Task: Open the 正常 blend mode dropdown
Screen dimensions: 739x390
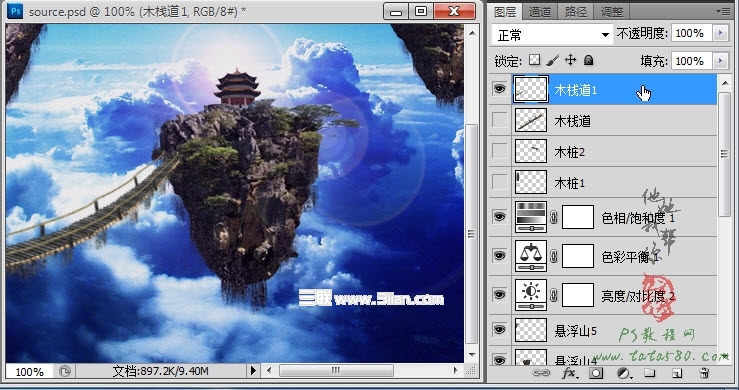Action: pos(552,34)
